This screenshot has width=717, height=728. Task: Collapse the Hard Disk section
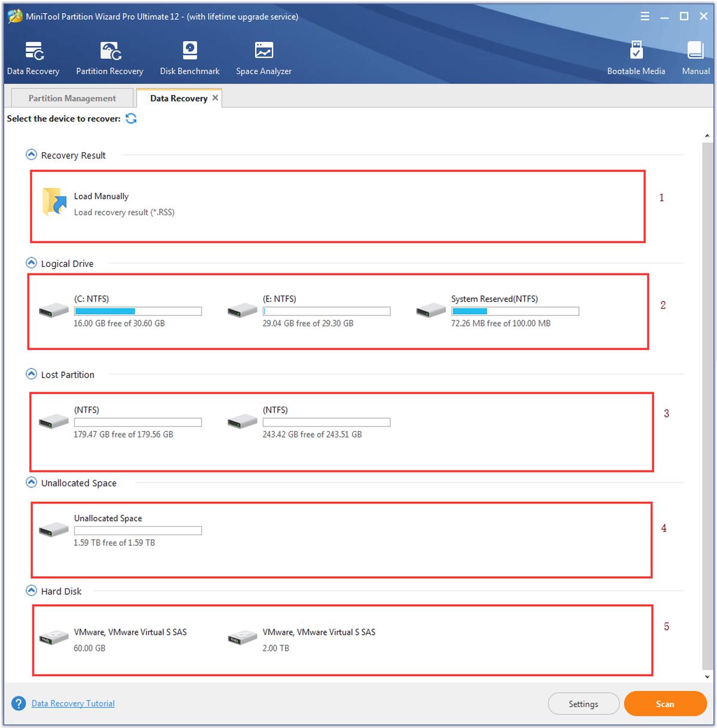coord(32,591)
